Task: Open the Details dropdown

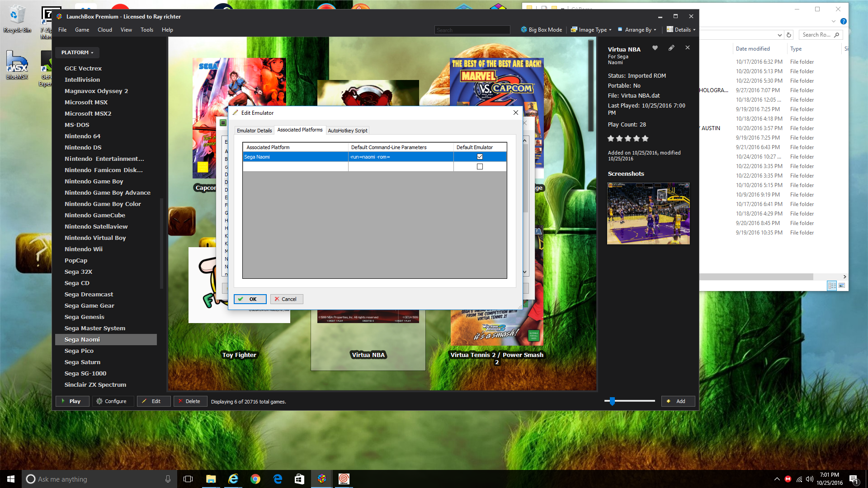Action: [x=681, y=30]
